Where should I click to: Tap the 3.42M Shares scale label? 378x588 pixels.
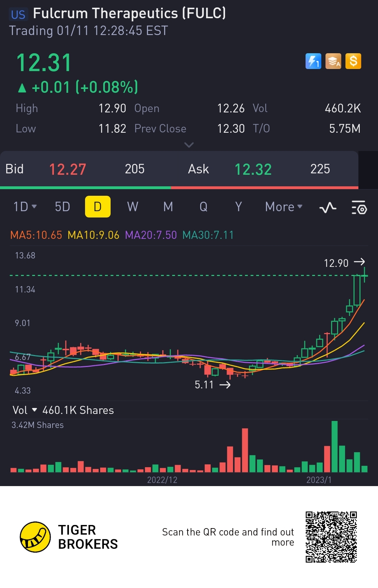click(37, 425)
